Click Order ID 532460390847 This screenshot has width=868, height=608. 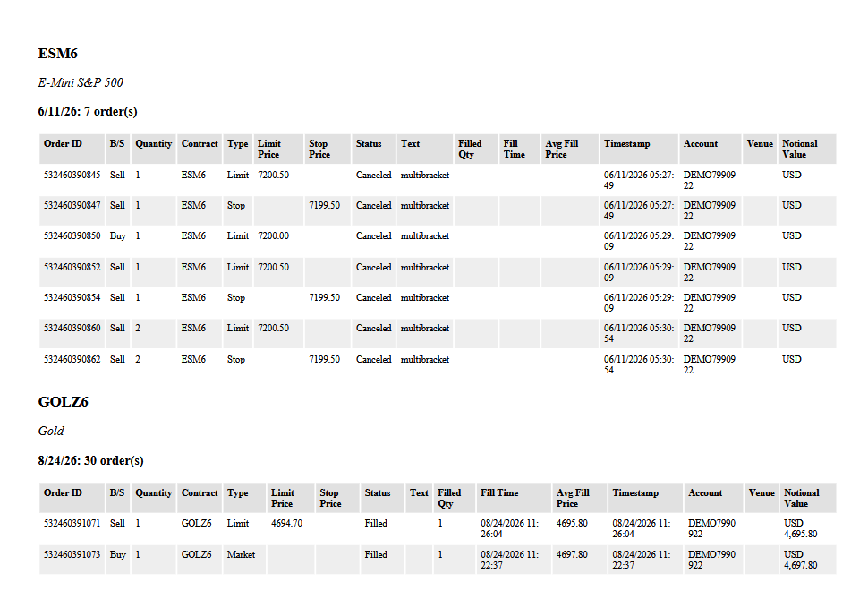pyautogui.click(x=72, y=205)
